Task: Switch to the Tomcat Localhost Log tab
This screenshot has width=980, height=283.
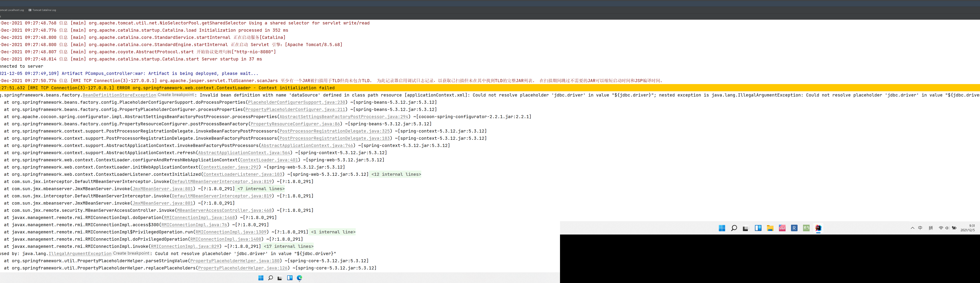Action: coord(11,10)
